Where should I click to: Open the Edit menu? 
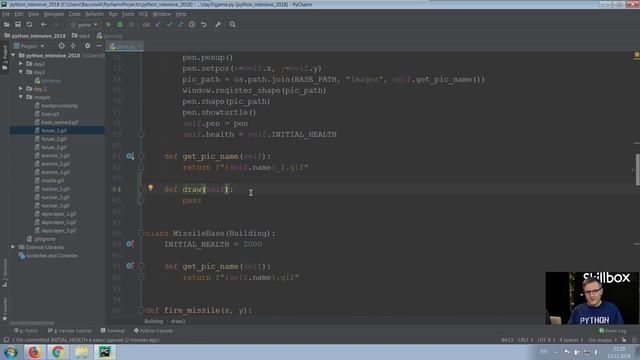point(19,14)
